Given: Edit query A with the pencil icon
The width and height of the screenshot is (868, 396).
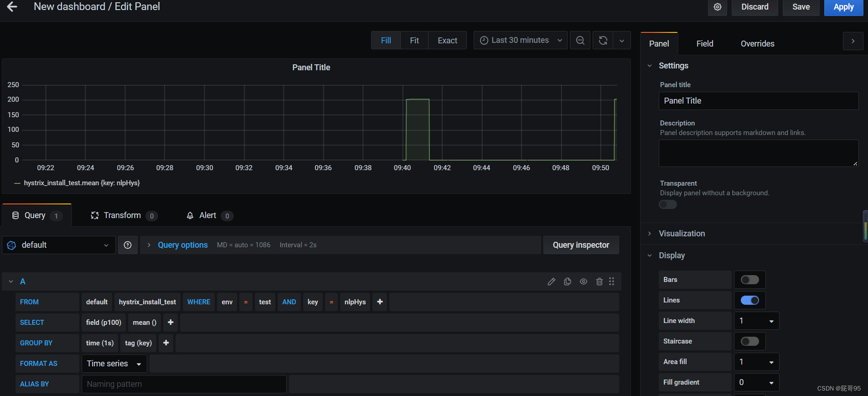Looking at the screenshot, I should (552, 281).
